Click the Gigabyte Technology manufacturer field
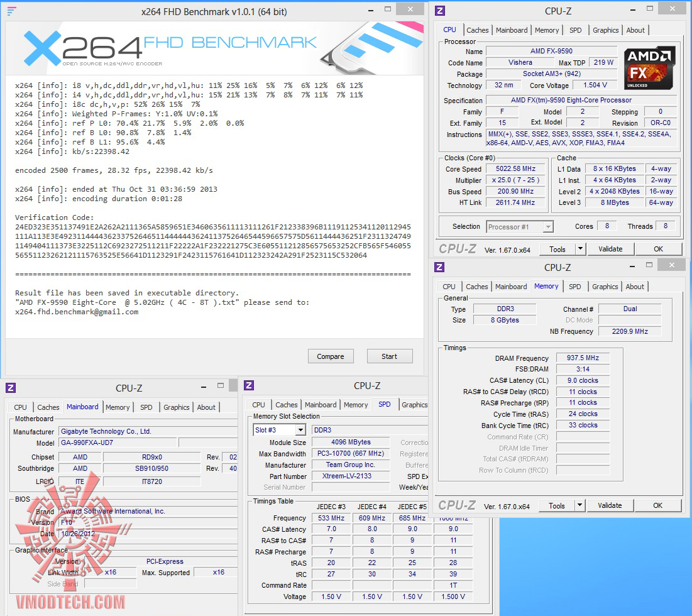This screenshot has height=616, width=692. [148, 431]
